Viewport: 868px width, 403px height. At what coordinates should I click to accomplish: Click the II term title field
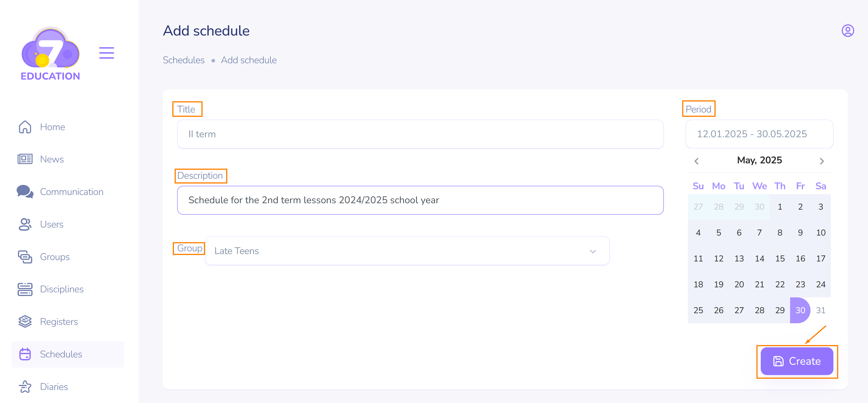420,134
